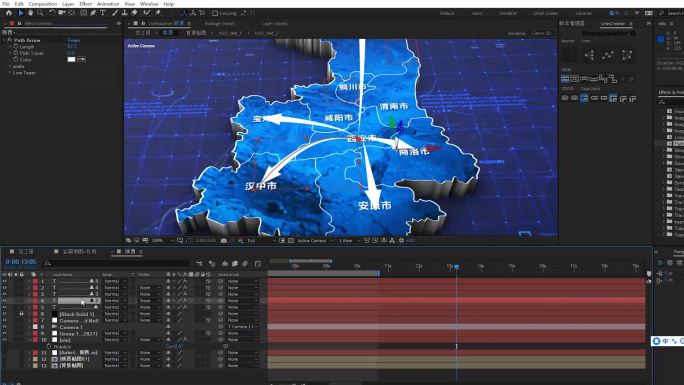Hide the Camera 1 layer eye

[5, 327]
